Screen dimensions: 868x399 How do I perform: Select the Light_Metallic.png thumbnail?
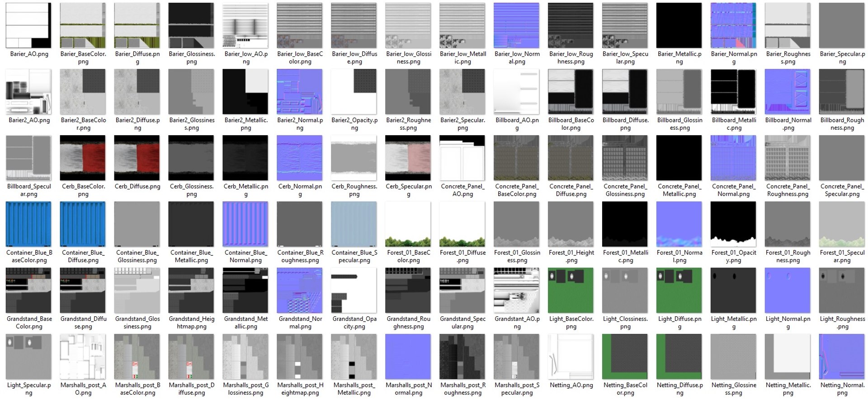coord(734,291)
